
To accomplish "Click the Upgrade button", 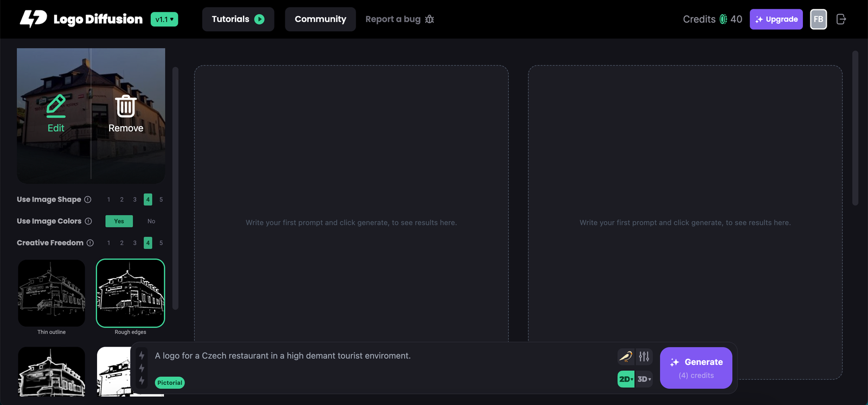I will point(776,20).
